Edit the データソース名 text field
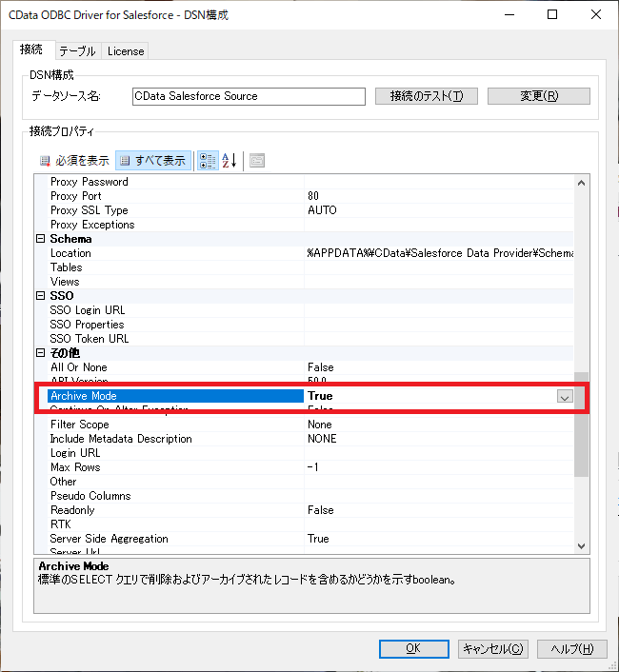 click(249, 96)
